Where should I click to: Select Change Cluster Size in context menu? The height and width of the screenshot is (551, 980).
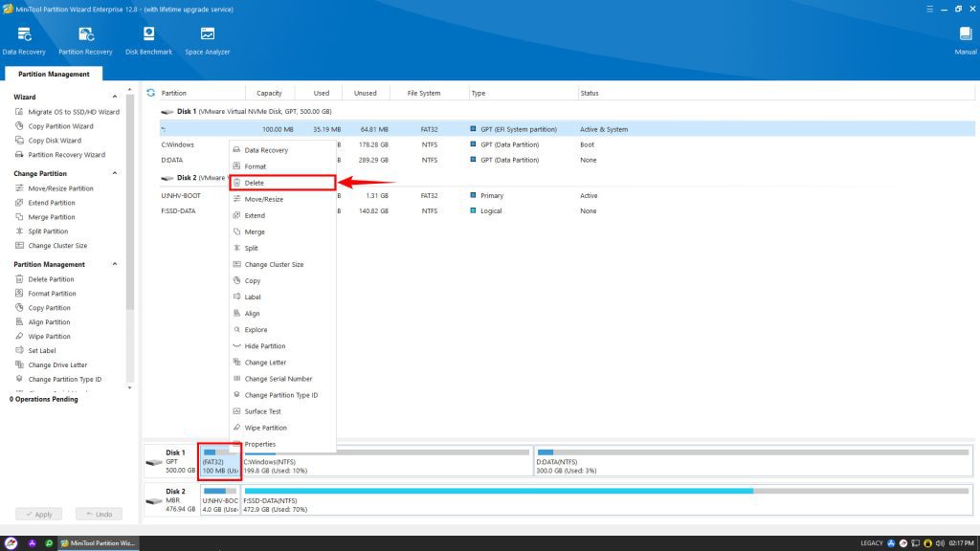282,264
